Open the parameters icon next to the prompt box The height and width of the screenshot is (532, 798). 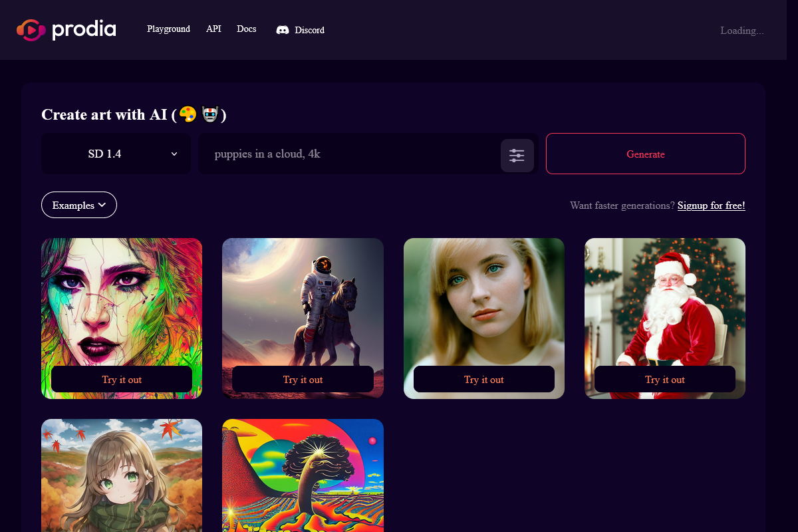click(x=517, y=155)
